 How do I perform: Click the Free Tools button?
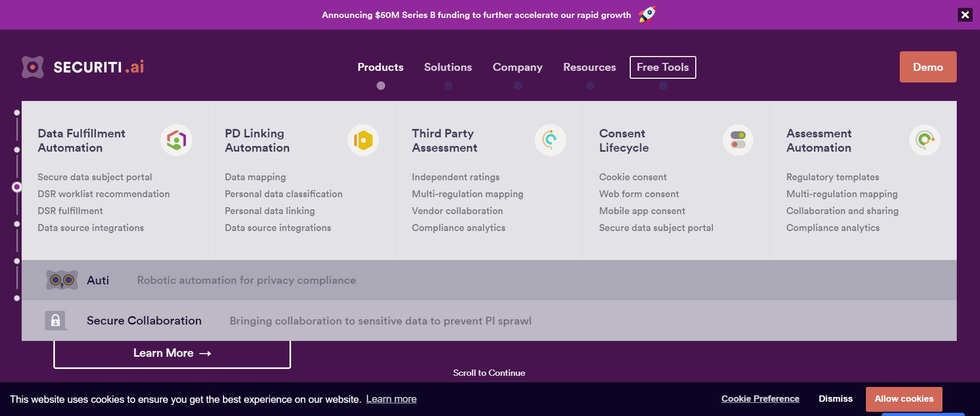point(663,67)
